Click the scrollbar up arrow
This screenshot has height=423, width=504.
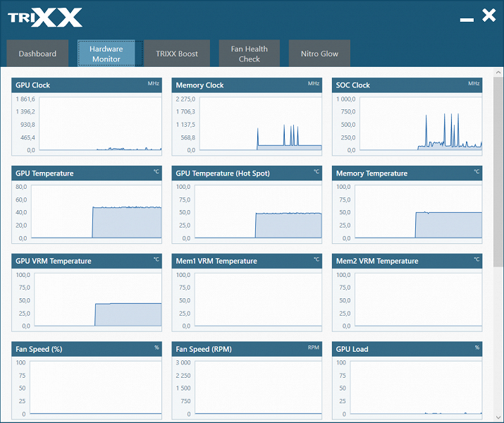pyautogui.click(x=498, y=73)
